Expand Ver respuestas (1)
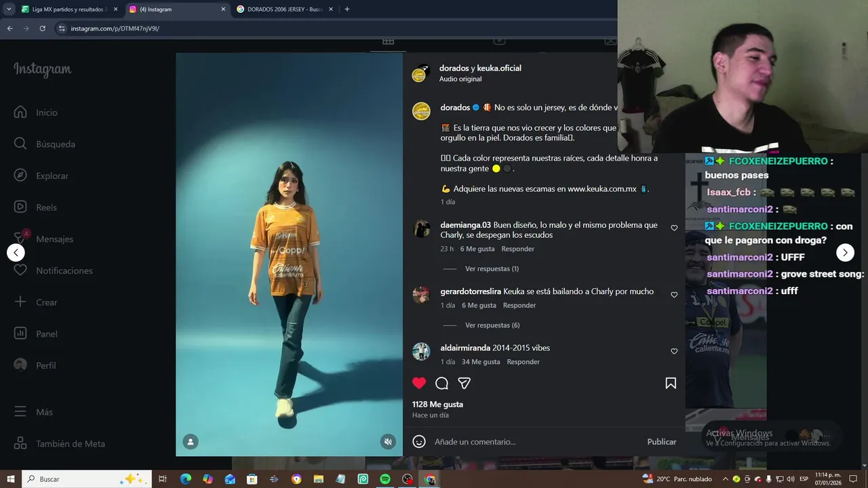 tap(492, 269)
